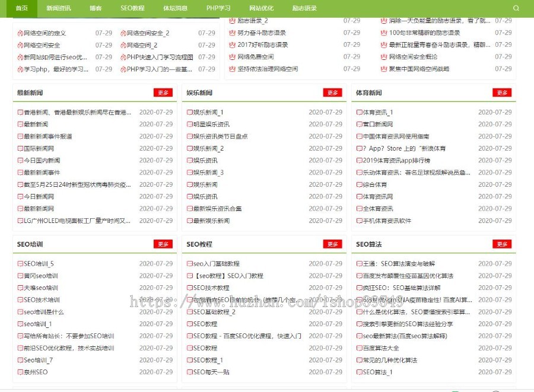Screen dimensions: 534x392
Task: Click comment icon beside SEO技术教程
Action: point(190,288)
